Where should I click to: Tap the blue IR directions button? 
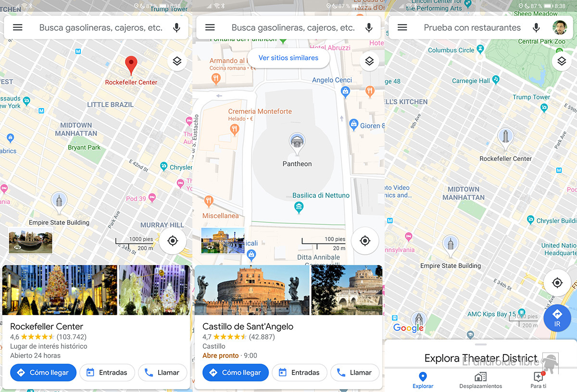click(x=557, y=318)
